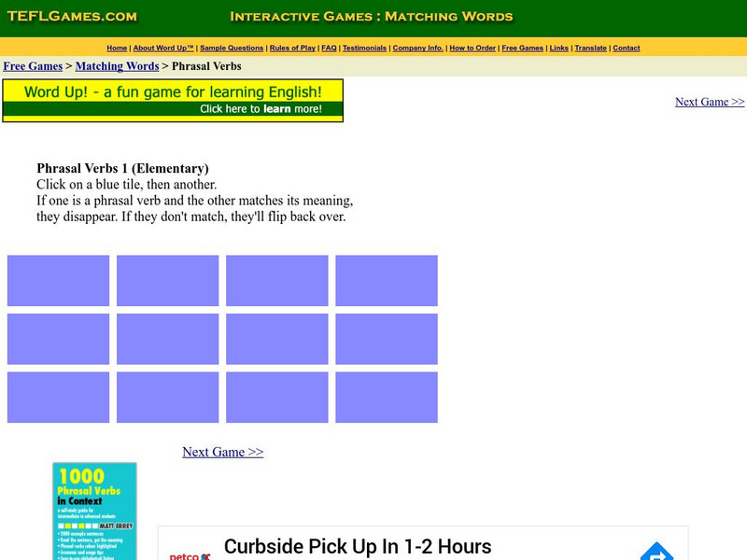The image size is (747, 560).
Task: Flip the bottom-right blue tile
Action: 387,398
